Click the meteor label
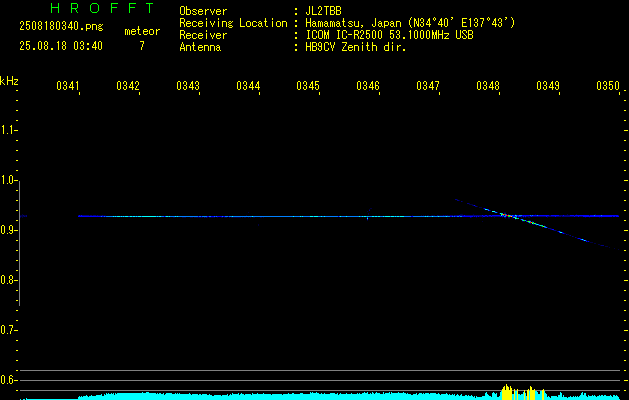The width and height of the screenshot is (629, 400). pos(142,31)
